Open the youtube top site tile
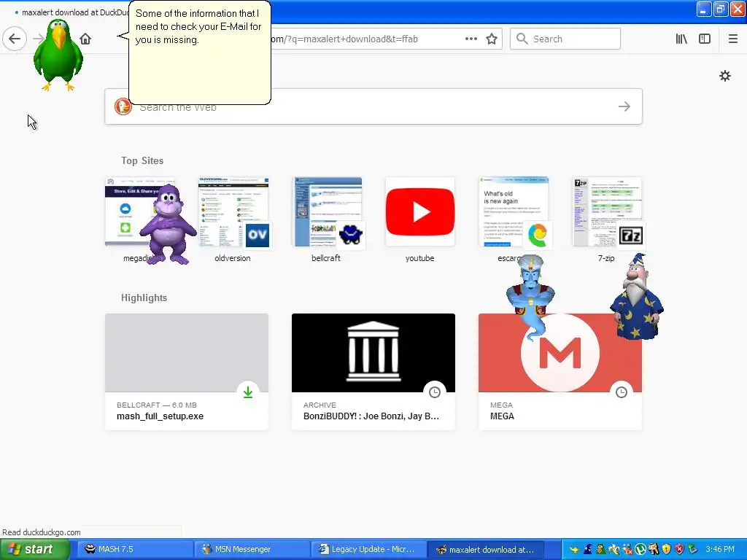 point(419,220)
